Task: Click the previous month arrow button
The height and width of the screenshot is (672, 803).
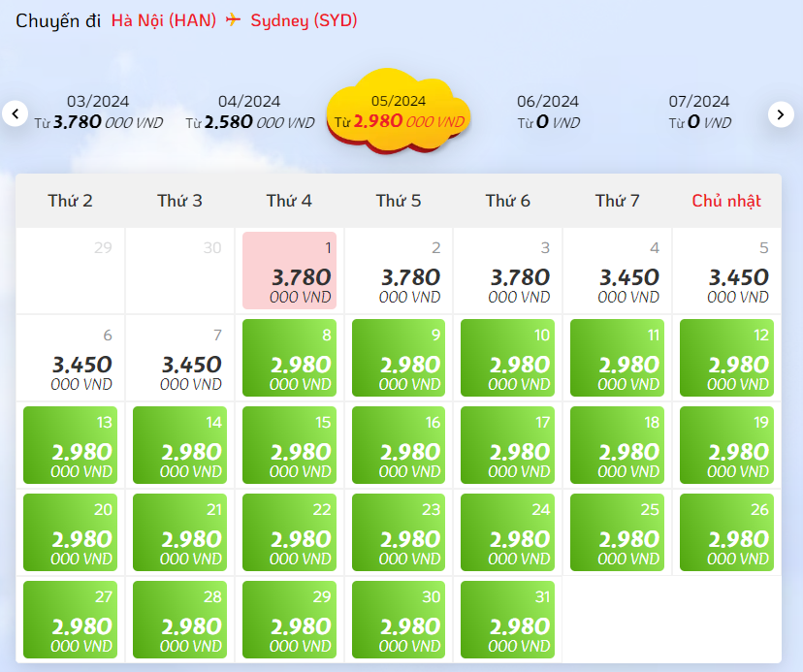Action: point(15,113)
